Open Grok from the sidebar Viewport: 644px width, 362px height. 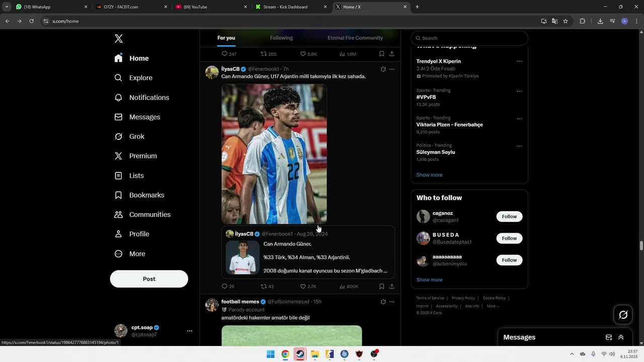click(129, 137)
